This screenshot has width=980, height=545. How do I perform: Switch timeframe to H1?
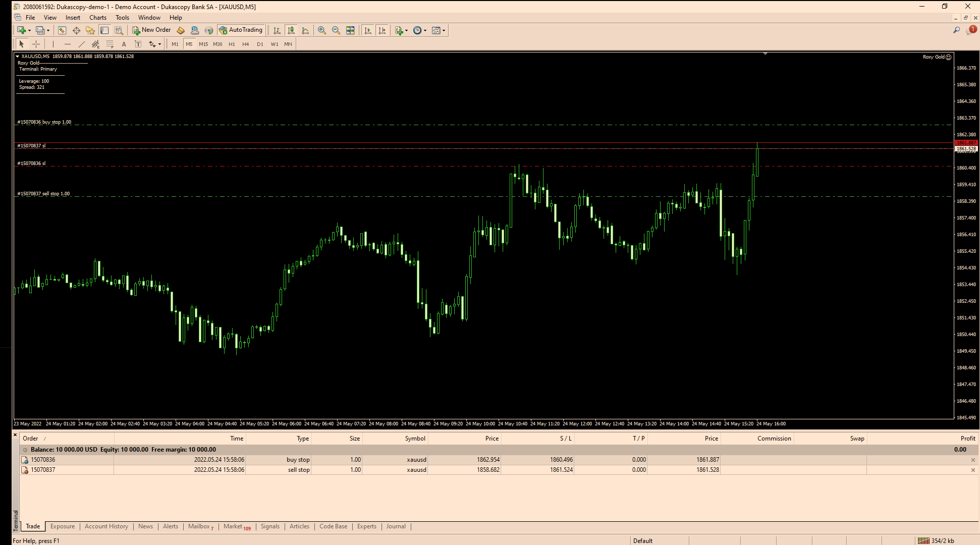pyautogui.click(x=232, y=44)
